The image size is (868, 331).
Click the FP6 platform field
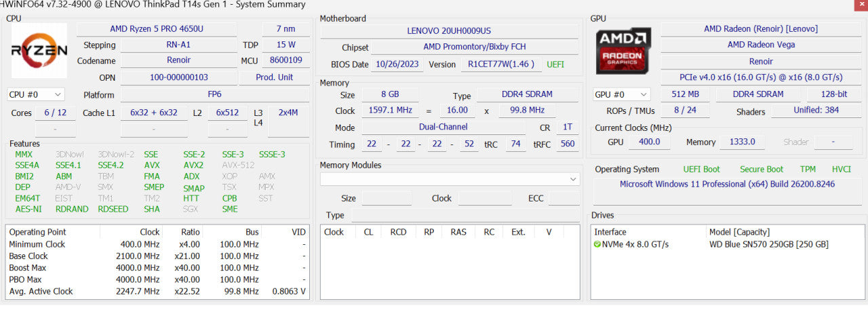214,95
